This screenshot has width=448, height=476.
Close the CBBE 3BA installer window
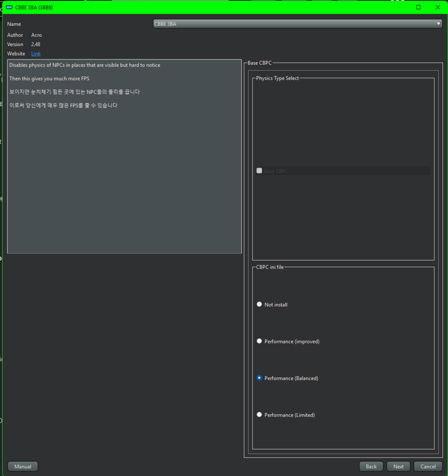point(438,7)
